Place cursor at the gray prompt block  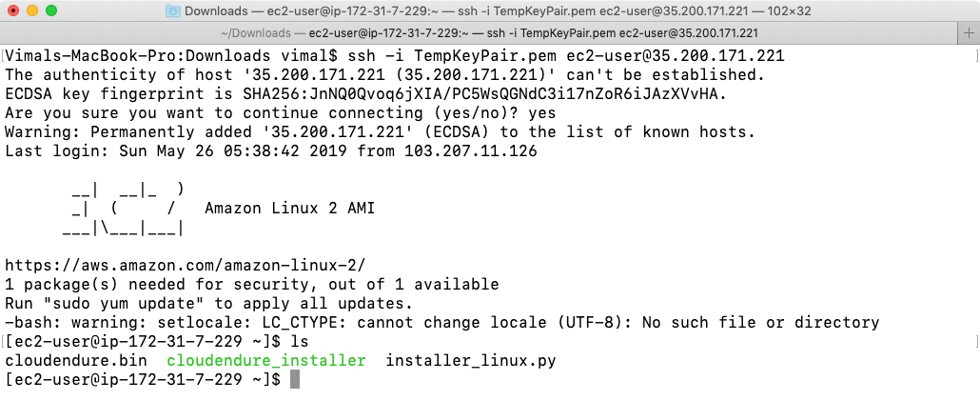click(295, 380)
